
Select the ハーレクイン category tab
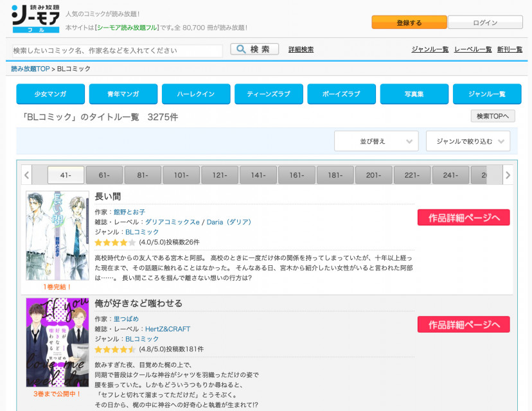195,93
